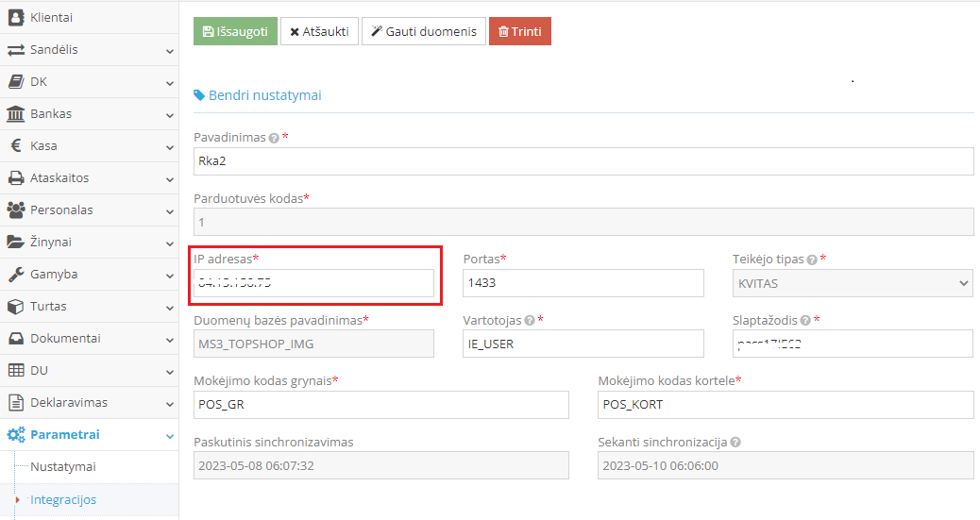Click the help icon next to Teikėjo tipas
980x520 pixels.
(812, 260)
